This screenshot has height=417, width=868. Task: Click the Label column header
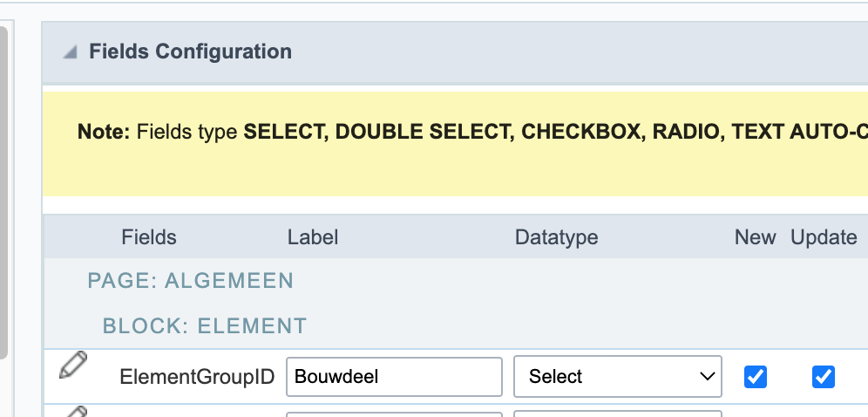tap(313, 237)
